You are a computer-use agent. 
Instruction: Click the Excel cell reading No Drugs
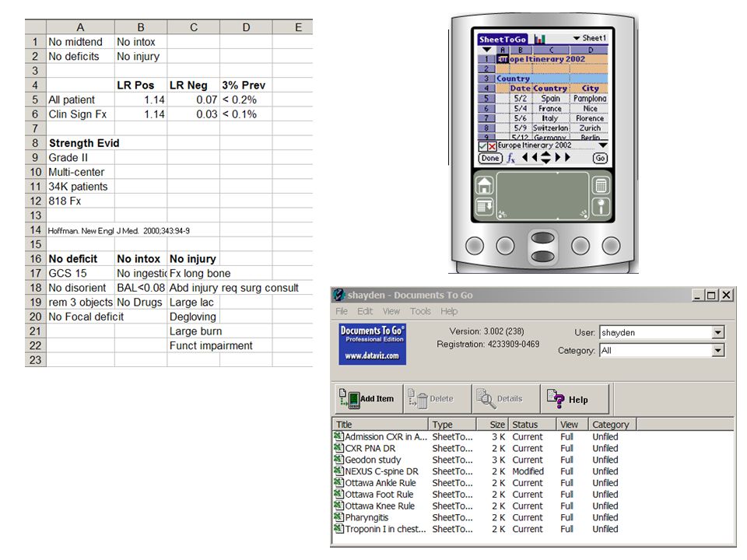pyautogui.click(x=141, y=302)
